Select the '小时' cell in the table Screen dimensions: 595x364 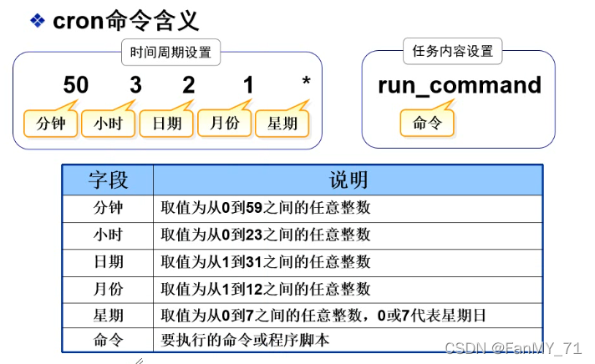108,235
